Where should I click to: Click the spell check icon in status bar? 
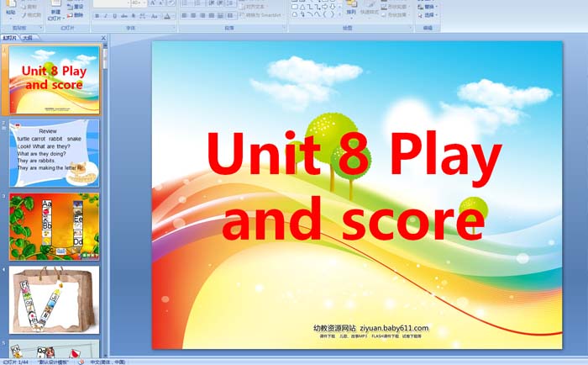tap(81, 362)
